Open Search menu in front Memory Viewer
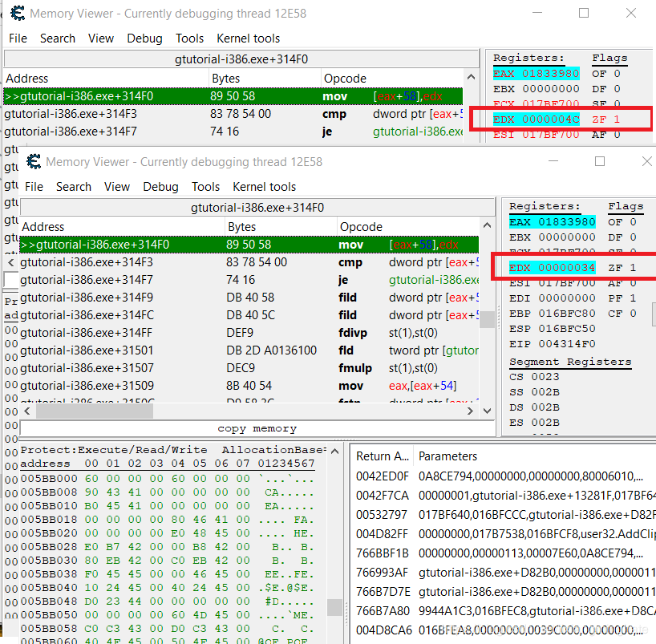The height and width of the screenshot is (644, 656). click(74, 187)
